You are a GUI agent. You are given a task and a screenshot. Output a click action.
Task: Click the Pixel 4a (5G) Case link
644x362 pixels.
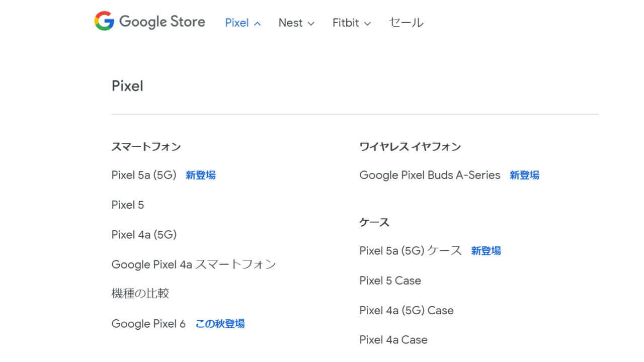[x=406, y=310]
